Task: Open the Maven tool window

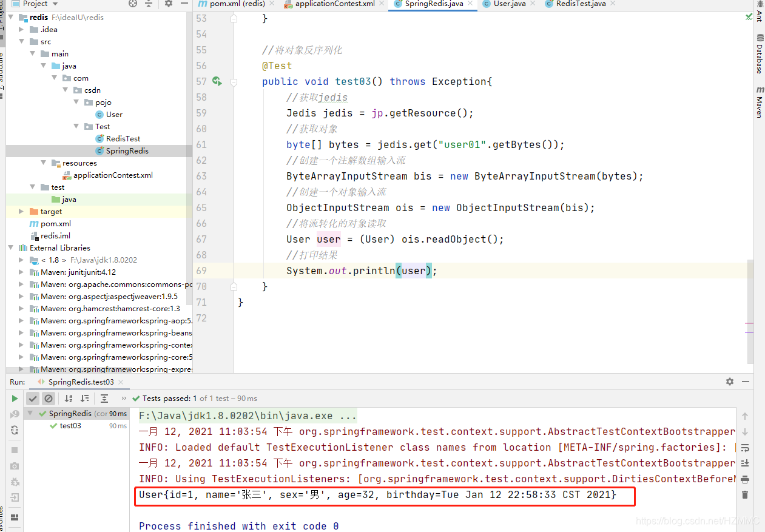Action: click(760, 102)
